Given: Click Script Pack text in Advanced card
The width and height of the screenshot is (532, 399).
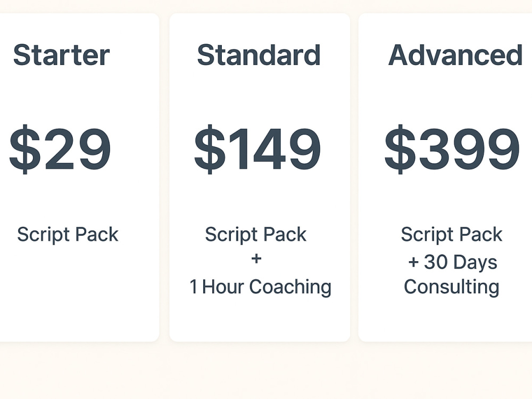Looking at the screenshot, I should [452, 235].
